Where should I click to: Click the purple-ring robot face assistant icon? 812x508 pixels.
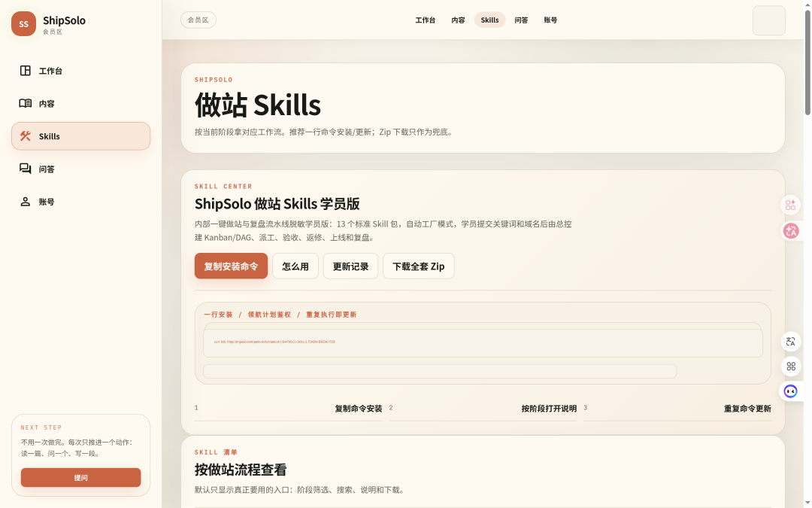click(x=790, y=391)
